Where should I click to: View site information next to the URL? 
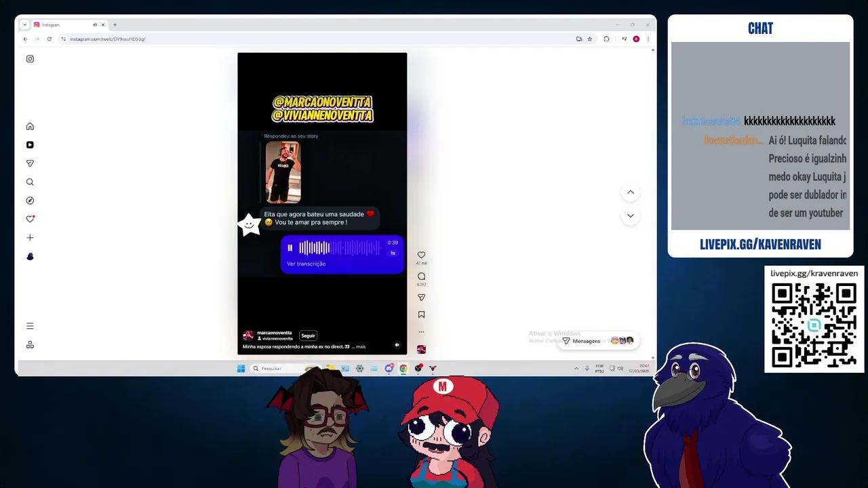[64, 39]
